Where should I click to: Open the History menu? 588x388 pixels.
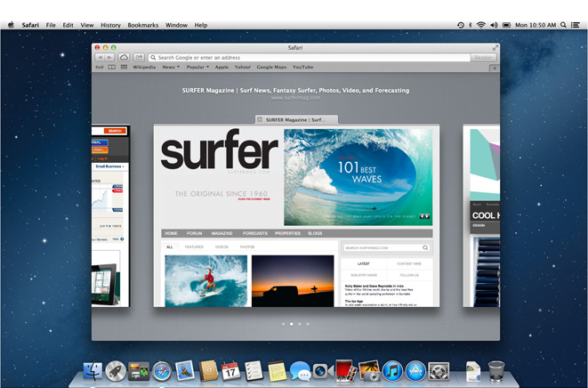pos(110,25)
